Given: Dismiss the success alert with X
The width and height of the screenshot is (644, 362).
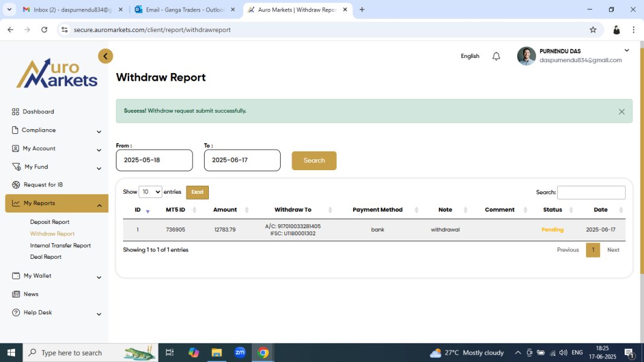Looking at the screenshot, I should pos(622,112).
